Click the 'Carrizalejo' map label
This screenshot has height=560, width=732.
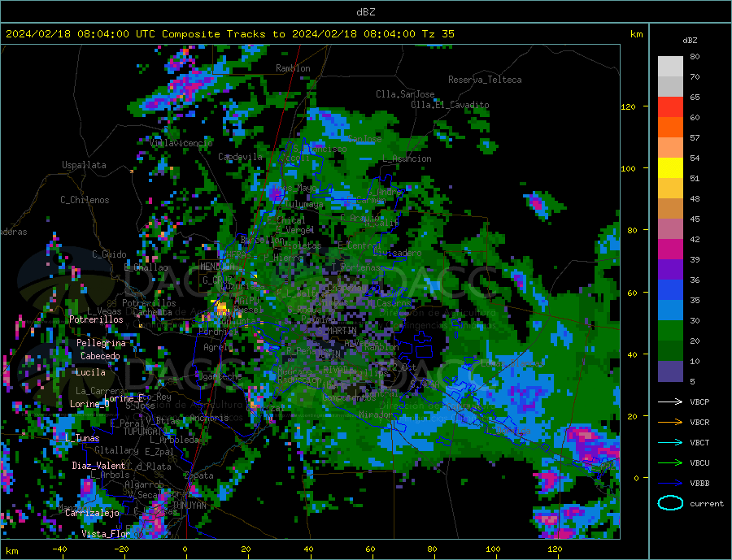tap(92, 513)
